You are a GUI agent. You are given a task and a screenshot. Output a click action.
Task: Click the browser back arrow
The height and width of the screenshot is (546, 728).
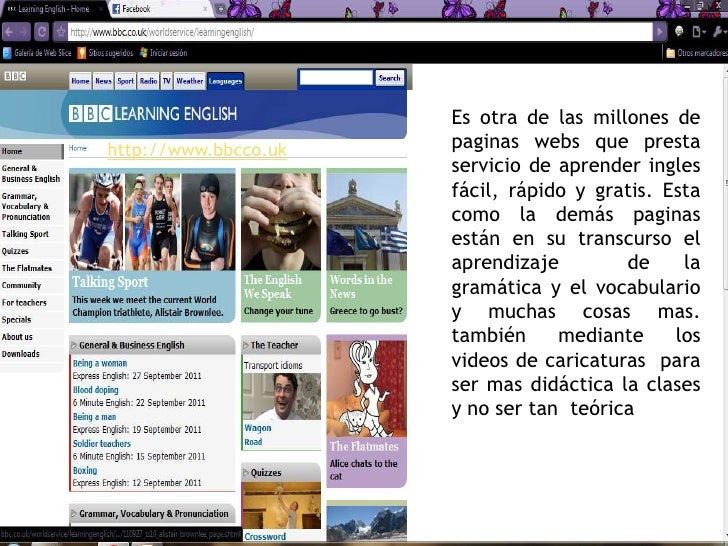click(9, 32)
